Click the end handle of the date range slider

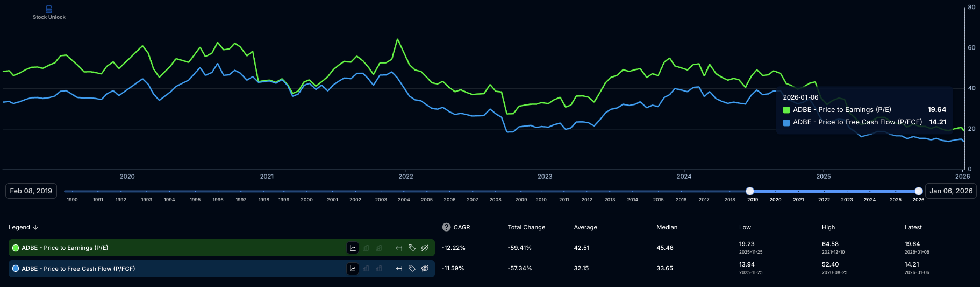click(x=919, y=191)
